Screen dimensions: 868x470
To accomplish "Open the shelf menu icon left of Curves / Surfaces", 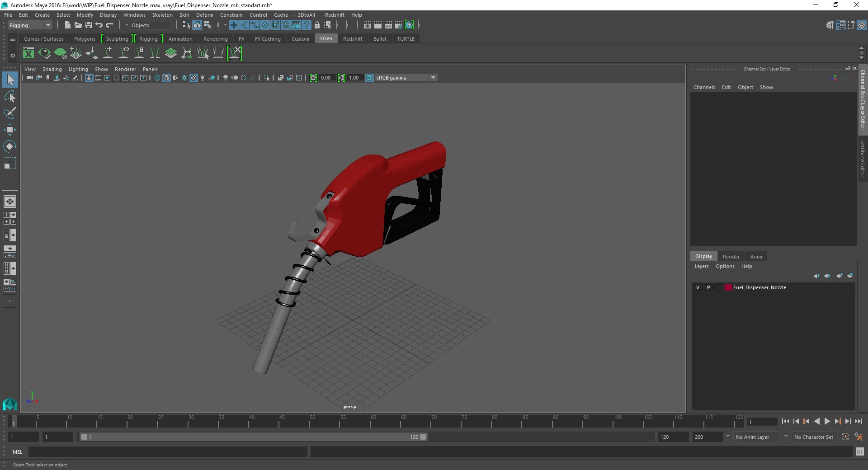I will [x=13, y=39].
